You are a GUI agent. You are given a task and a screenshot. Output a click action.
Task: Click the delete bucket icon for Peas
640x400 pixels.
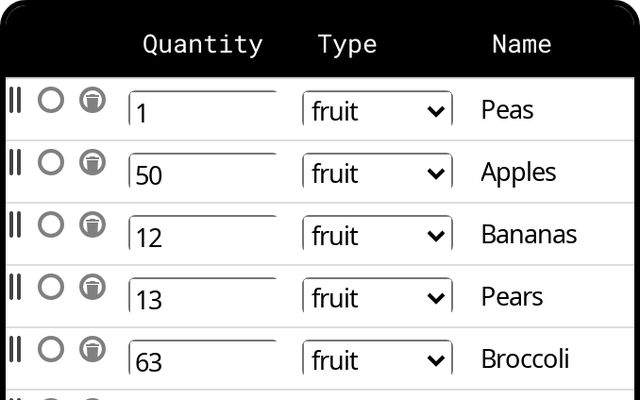[92, 100]
